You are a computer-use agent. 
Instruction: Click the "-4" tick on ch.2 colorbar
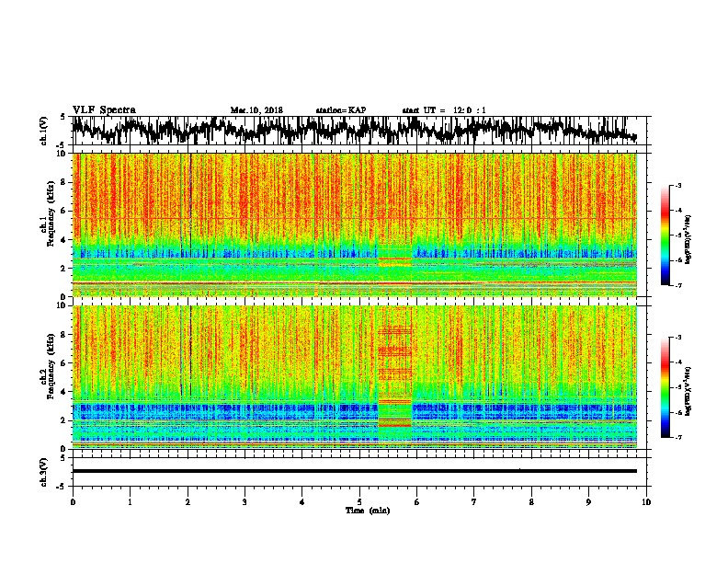677,362
